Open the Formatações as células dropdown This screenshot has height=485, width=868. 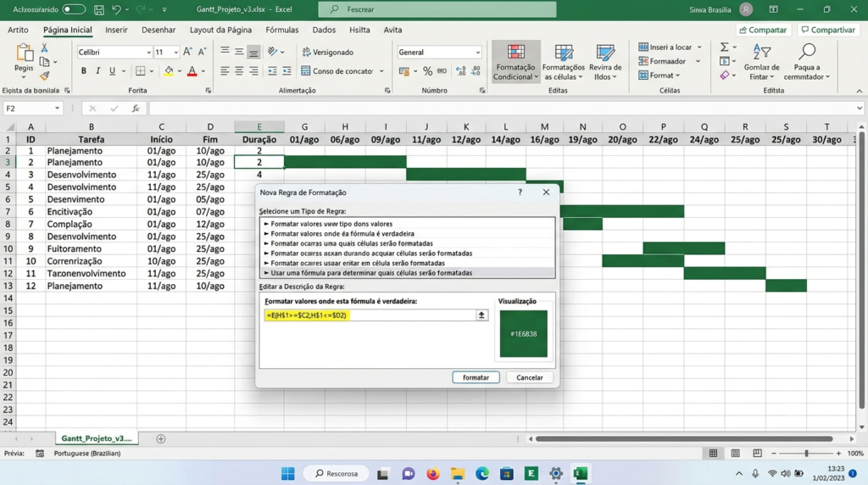click(564, 62)
